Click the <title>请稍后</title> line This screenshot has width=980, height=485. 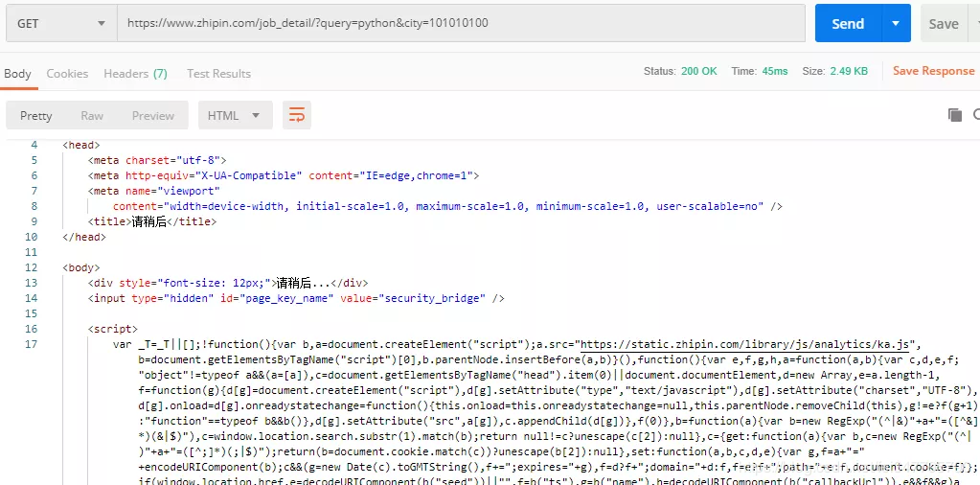[x=152, y=221]
